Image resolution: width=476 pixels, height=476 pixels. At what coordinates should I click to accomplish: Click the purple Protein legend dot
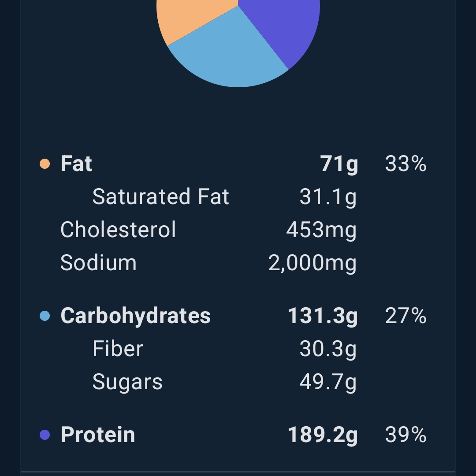(x=45, y=435)
